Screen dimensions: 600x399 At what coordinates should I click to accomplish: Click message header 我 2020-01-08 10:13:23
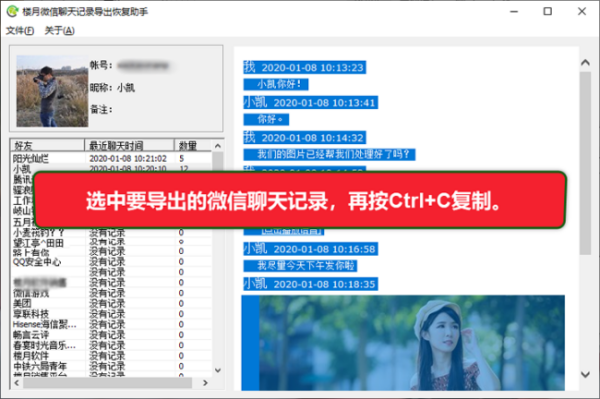pyautogui.click(x=305, y=67)
